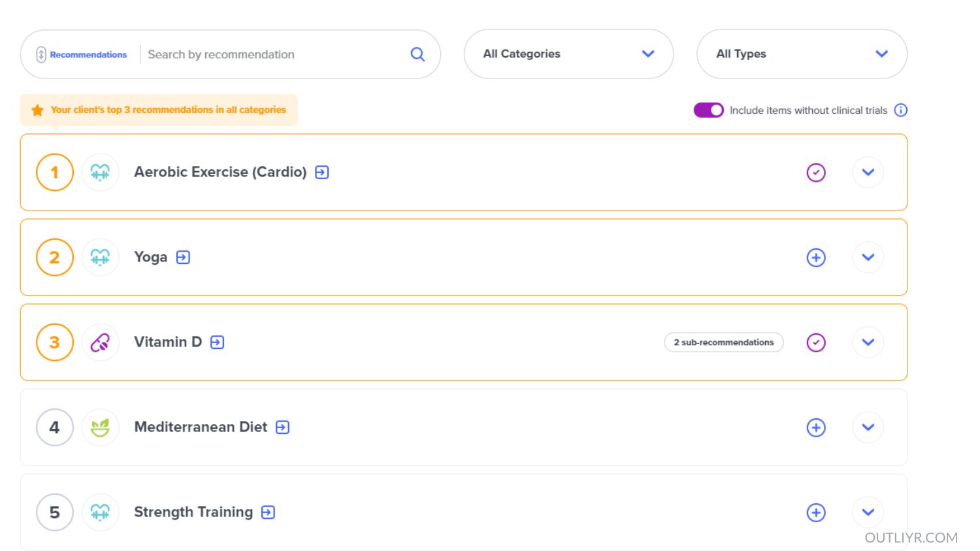
Task: Click the purple checkmark on Aerobic Exercise
Action: coord(816,172)
